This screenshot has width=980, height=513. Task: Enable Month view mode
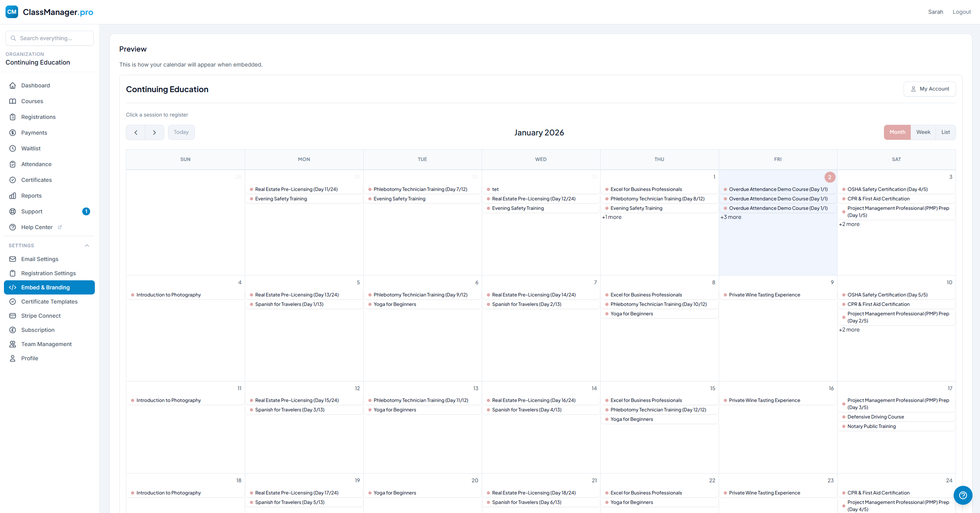coord(897,132)
